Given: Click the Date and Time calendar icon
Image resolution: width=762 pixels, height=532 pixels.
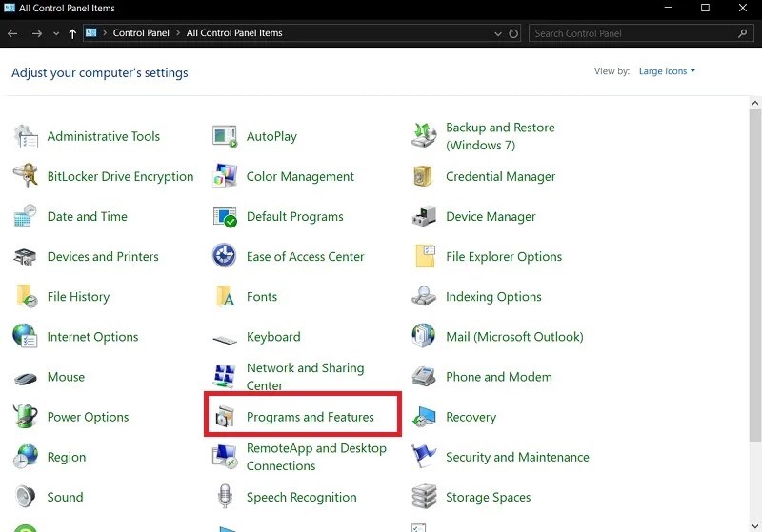Looking at the screenshot, I should tap(26, 216).
